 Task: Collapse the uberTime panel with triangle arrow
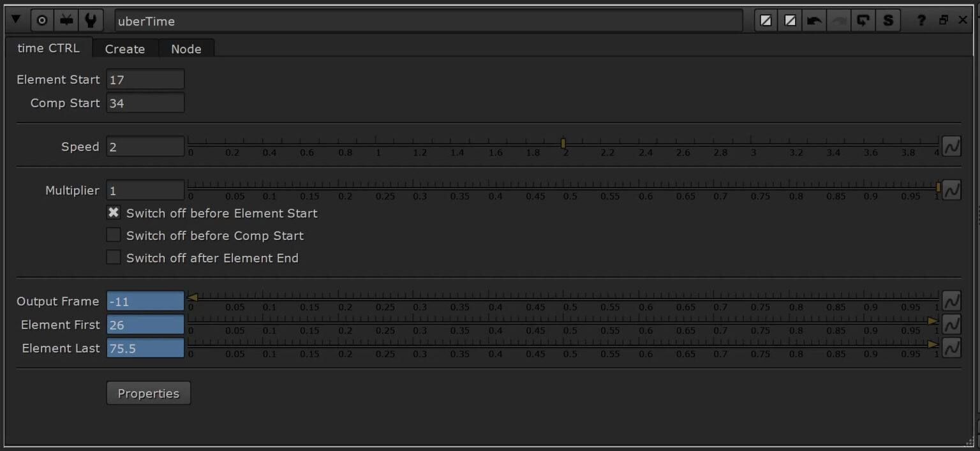(x=16, y=20)
